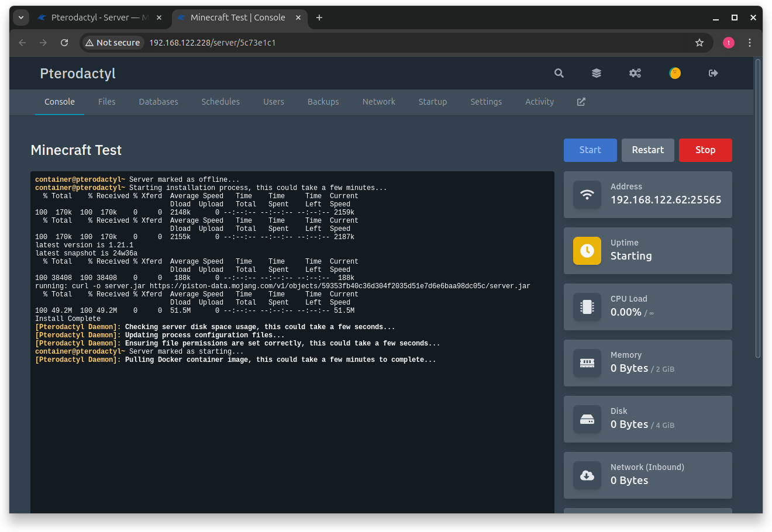Open the Backups tab
The image size is (772, 532).
tap(323, 101)
